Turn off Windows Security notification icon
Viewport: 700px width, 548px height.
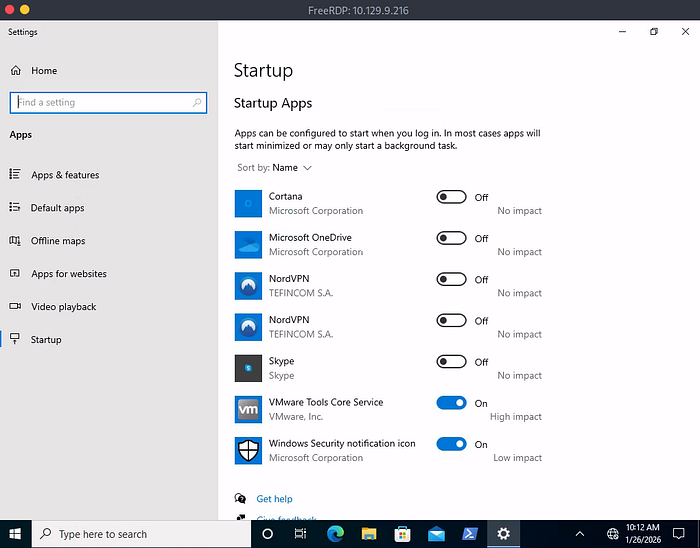[x=451, y=444]
